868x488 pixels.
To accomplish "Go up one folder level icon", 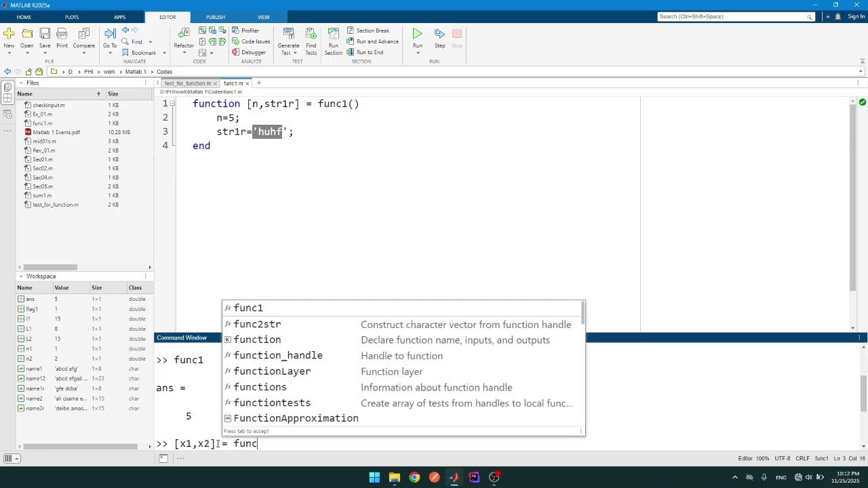I will pos(28,72).
